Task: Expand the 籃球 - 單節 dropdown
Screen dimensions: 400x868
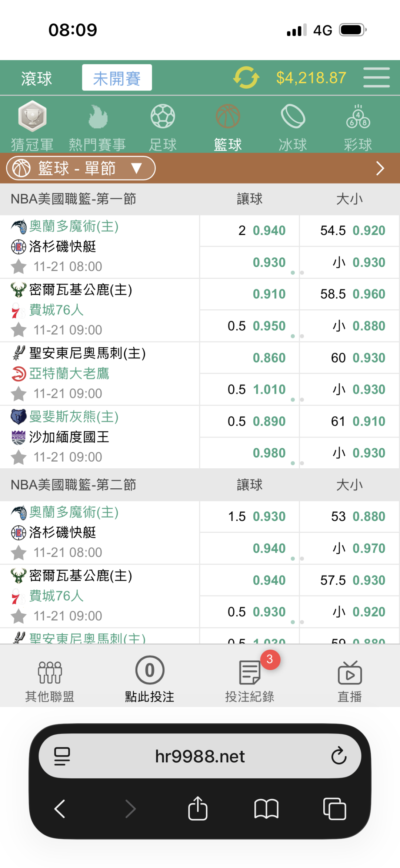Action: pos(81,168)
